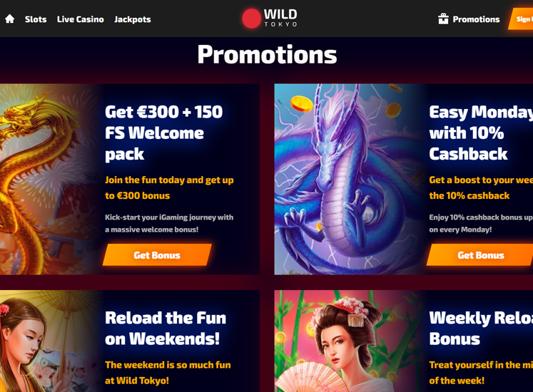
Task: Click the golden dragon promotion image
Action: click(48, 179)
